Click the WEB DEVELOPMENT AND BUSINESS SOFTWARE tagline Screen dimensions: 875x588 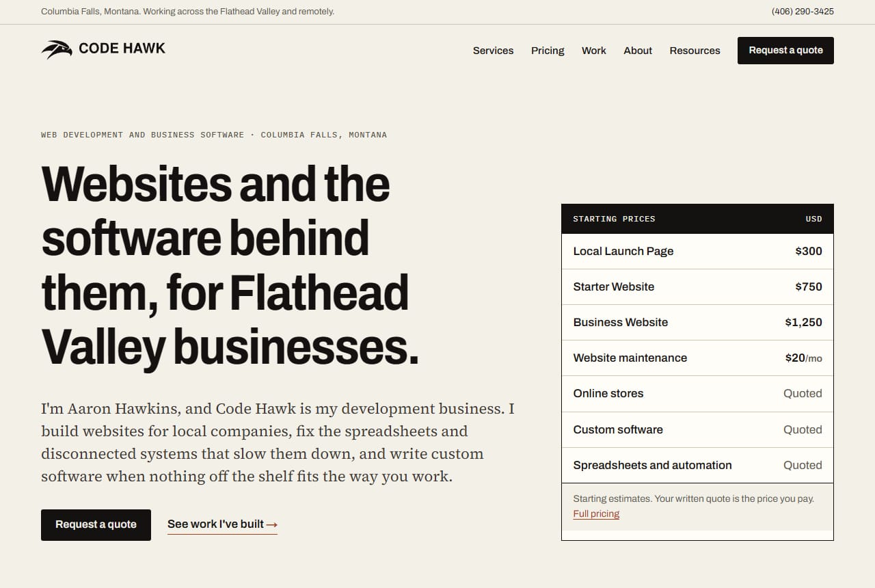[214, 135]
